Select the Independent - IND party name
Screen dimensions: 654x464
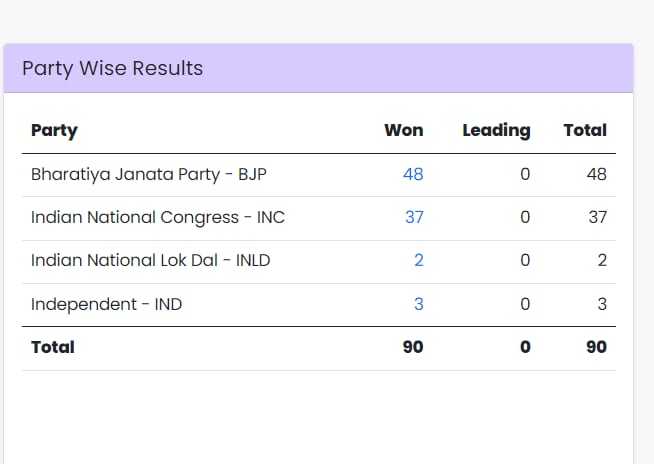[107, 303]
